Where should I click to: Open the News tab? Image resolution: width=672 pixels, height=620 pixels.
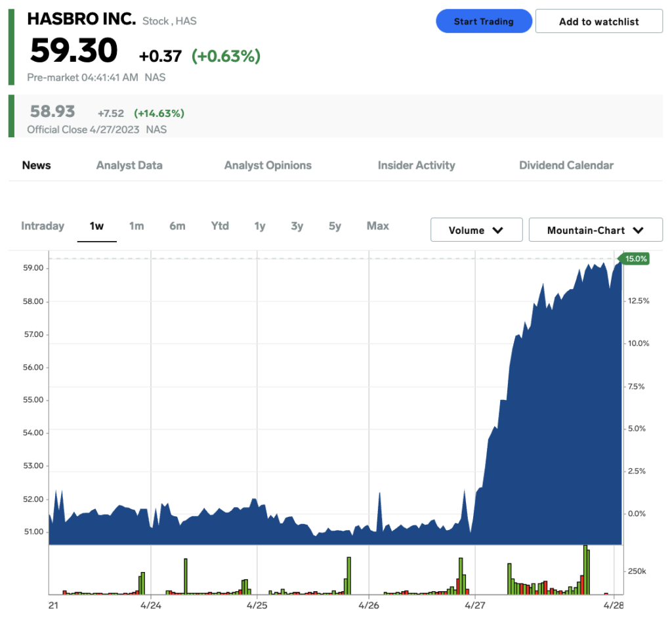37,166
